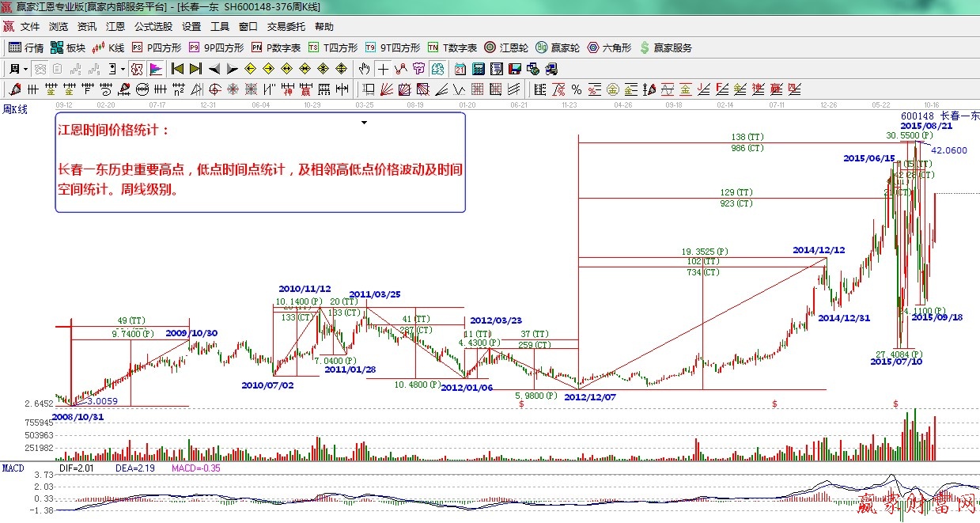Open the dropdown arrow beside the ruler-scale icon

(x=123, y=69)
